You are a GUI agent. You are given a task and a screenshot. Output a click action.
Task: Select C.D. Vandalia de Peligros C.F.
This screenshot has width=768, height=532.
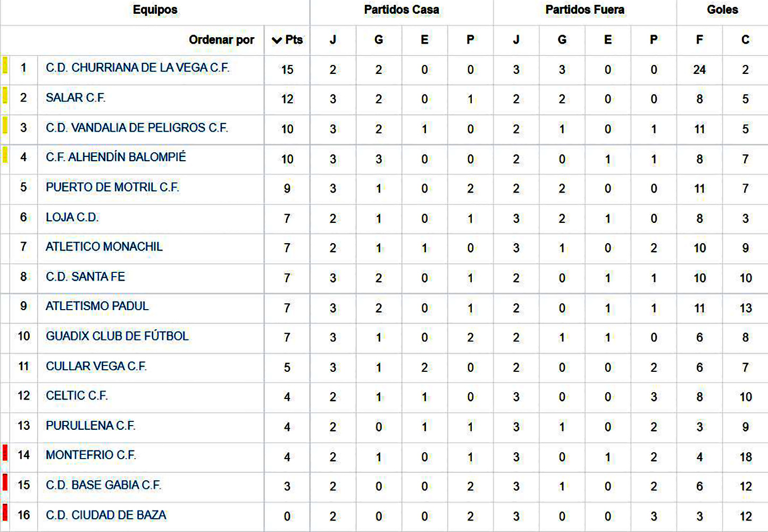click(137, 128)
